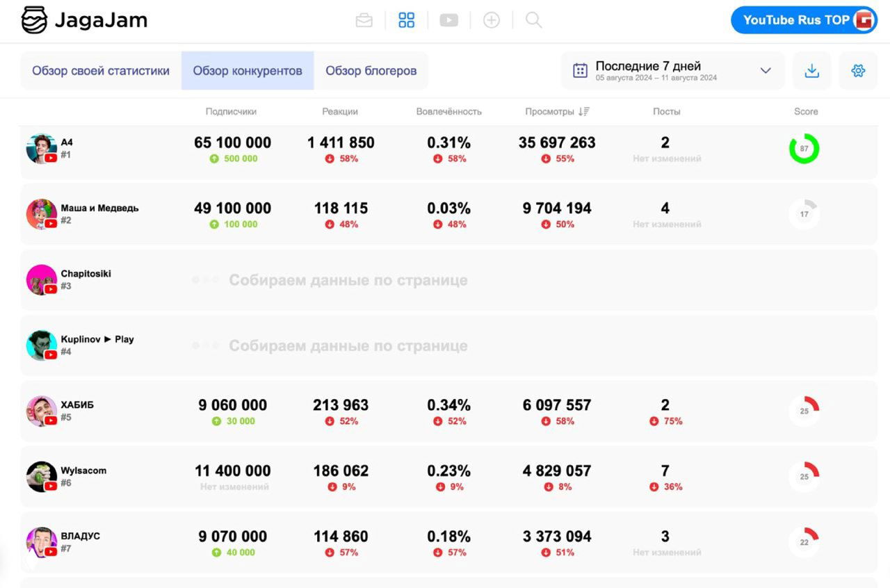Screen dimensions: 890x588
Task: Select the 'ХАБИБ' channel name
Action: pyautogui.click(x=76, y=405)
